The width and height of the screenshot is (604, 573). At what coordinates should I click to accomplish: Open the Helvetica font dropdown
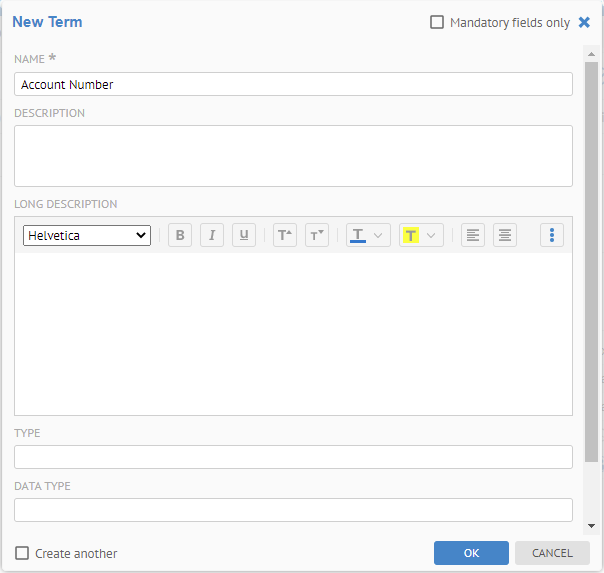point(87,236)
